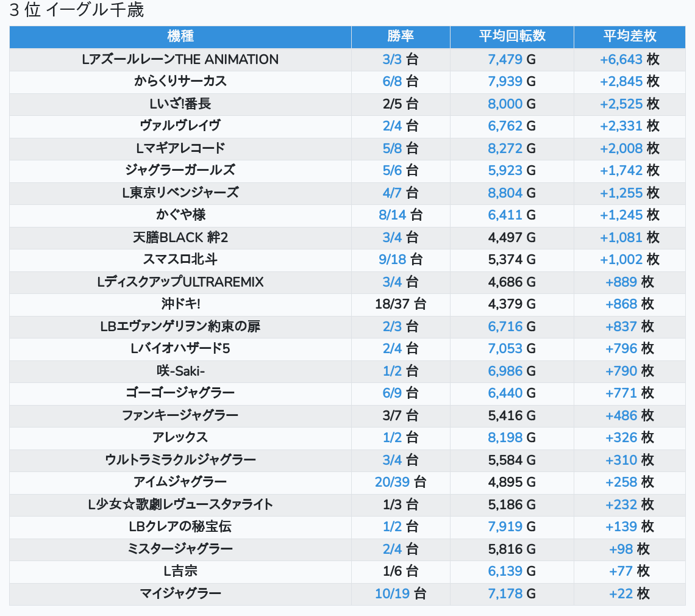Viewport: 695px width, 616px height.
Task: Click average difference +771 枚 for ゴーゴージャグラー
Action: [629, 393]
